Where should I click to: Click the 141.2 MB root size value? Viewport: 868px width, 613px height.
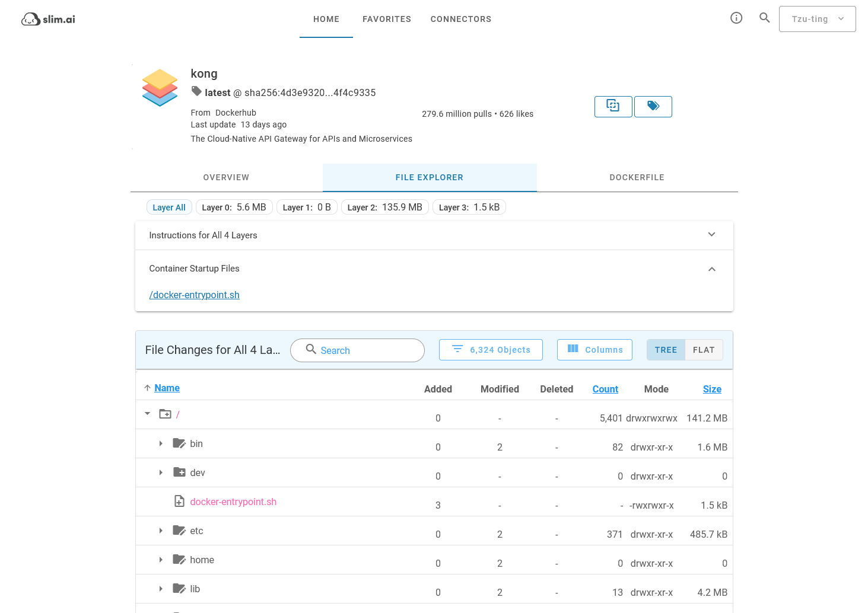coord(707,418)
